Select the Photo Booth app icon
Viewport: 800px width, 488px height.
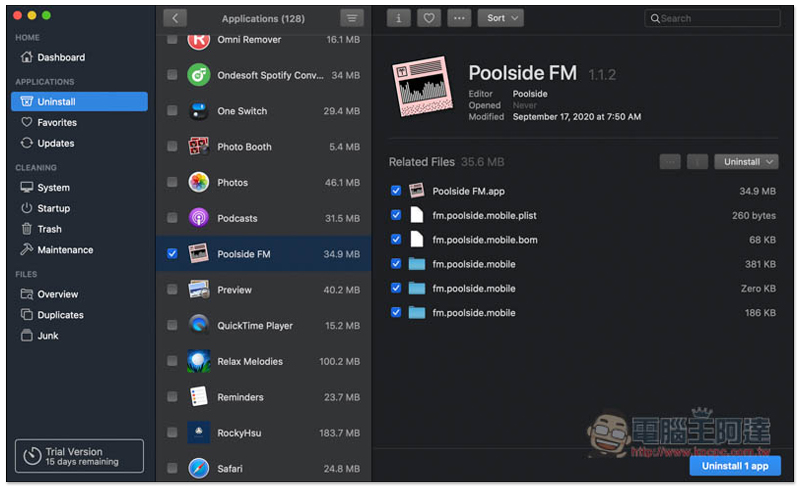(x=198, y=147)
